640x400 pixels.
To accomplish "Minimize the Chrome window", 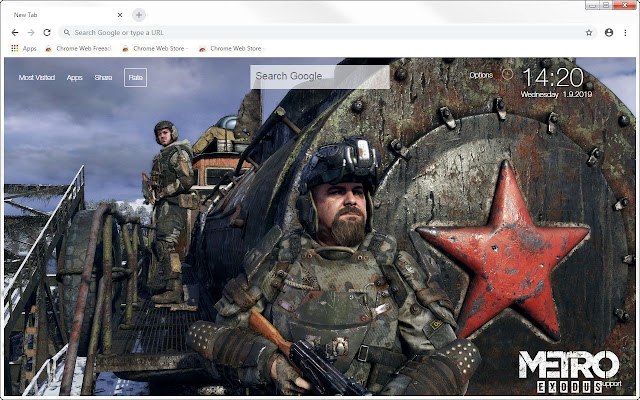I will (593, 5).
